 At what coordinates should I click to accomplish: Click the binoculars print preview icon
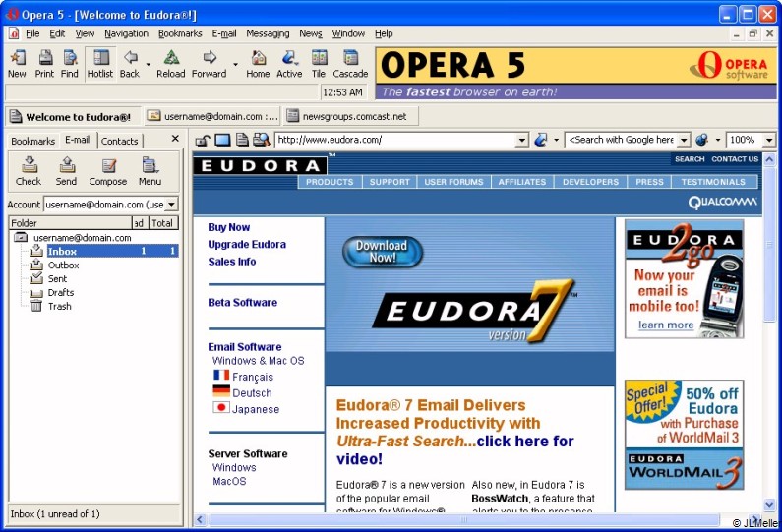tap(261, 140)
